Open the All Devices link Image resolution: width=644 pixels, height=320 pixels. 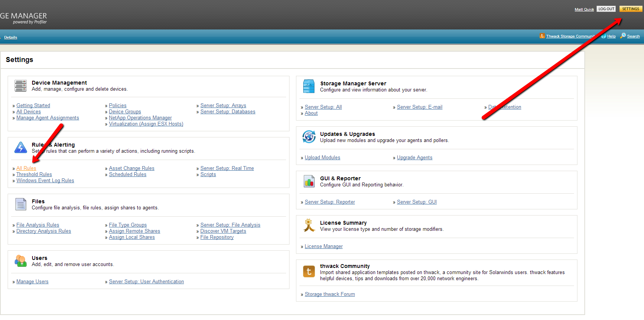29,112
